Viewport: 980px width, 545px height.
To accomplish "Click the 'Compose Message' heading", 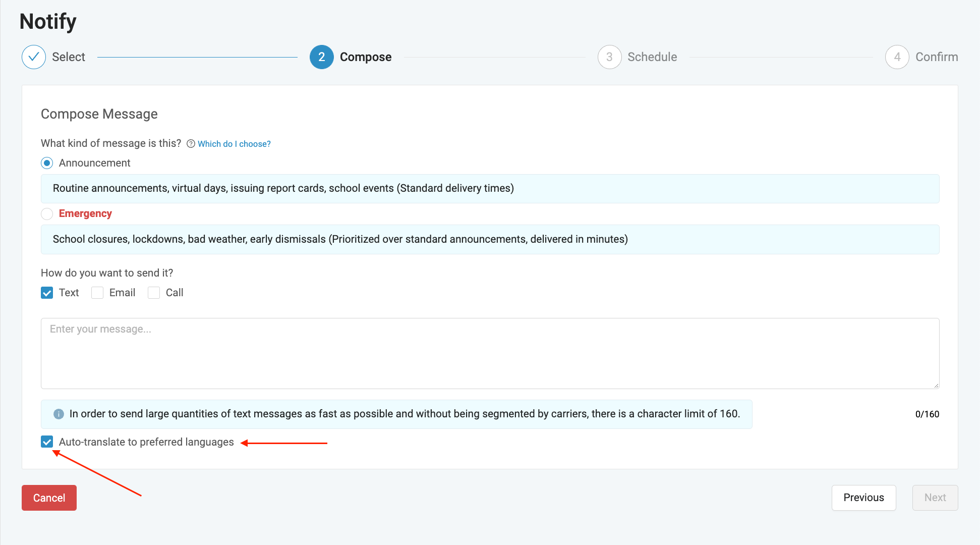I will pos(99,114).
